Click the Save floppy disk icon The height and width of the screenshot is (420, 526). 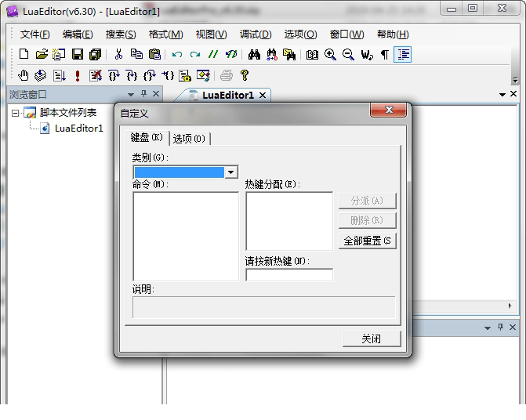pos(78,54)
